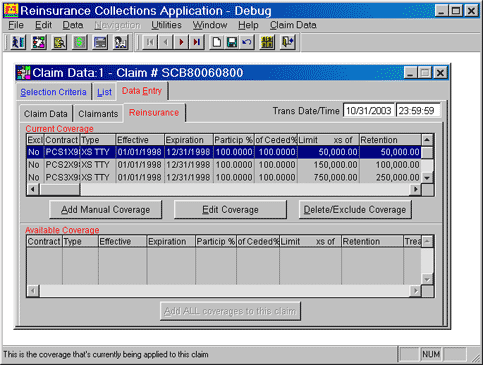483x365 pixels.
Task: Click the Claim Data window title icon
Action: click(x=24, y=73)
